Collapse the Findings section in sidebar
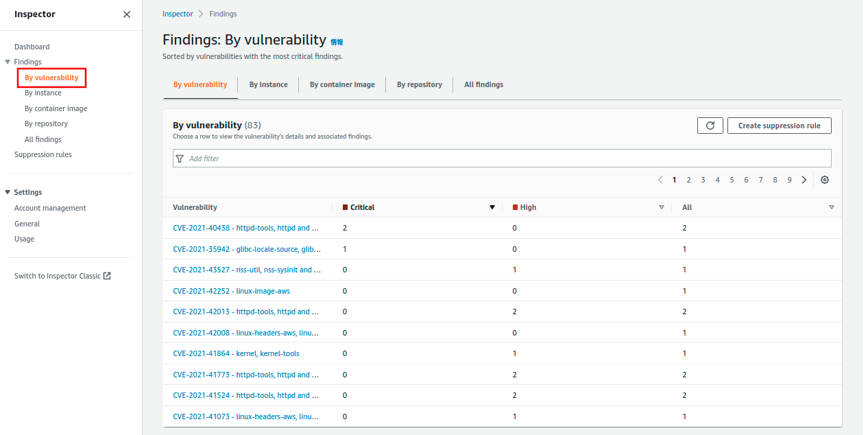This screenshot has height=435, width=868. pos(8,62)
